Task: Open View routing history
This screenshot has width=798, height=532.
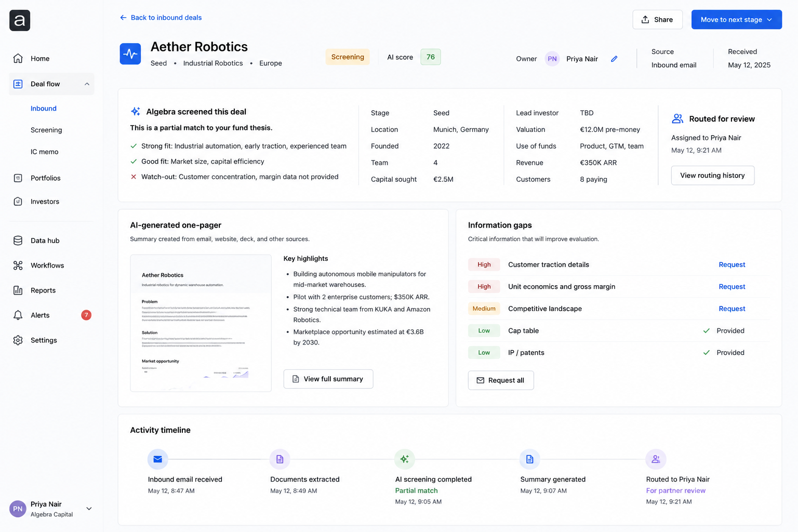Action: coord(713,176)
